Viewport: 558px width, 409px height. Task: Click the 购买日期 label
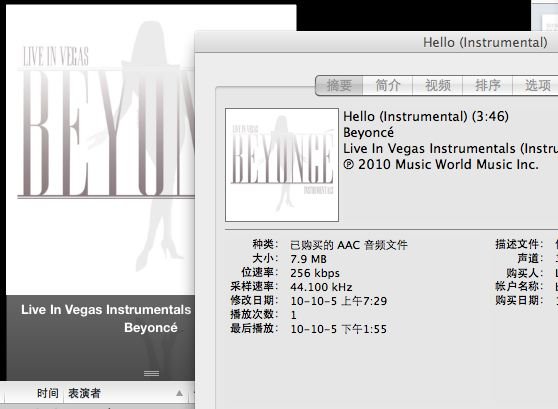519,300
